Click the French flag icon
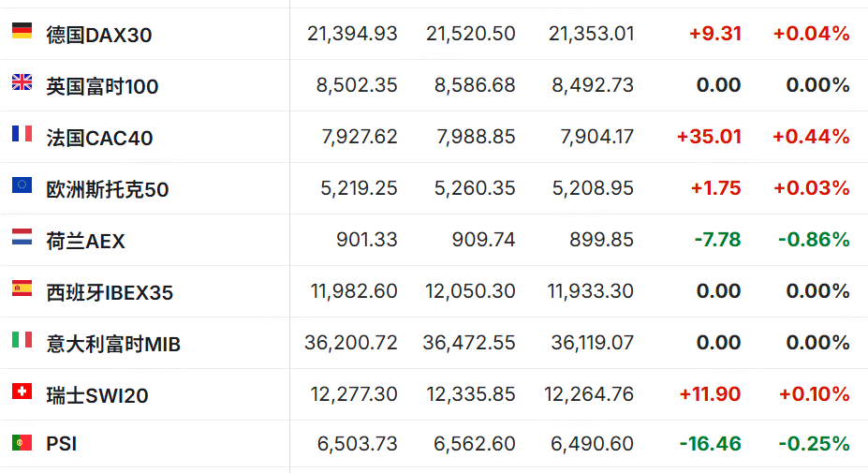868x473 pixels. (22, 134)
